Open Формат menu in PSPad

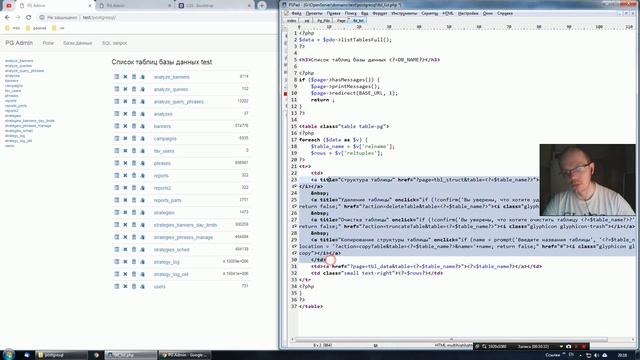tap(380, 13)
